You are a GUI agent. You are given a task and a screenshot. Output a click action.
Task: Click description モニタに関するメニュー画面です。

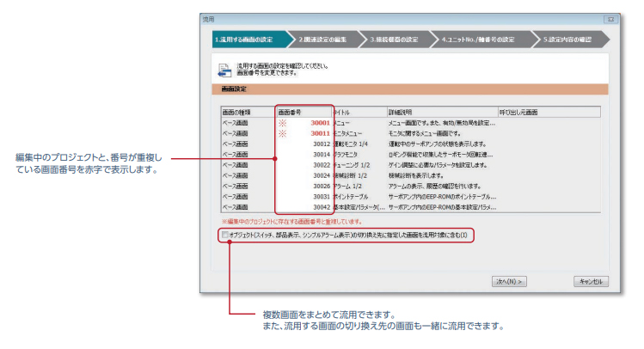pyautogui.click(x=425, y=133)
